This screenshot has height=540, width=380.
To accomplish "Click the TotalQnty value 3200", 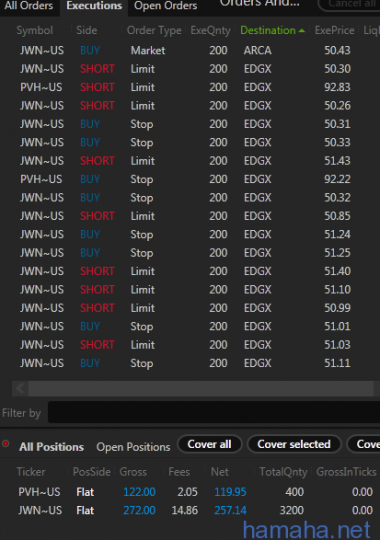I will 291,510.
